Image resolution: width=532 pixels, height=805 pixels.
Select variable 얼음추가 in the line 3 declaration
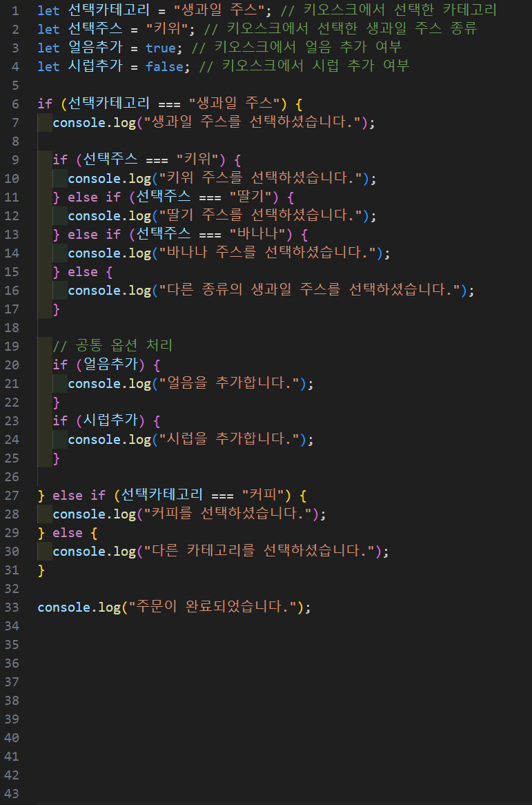click(95, 48)
